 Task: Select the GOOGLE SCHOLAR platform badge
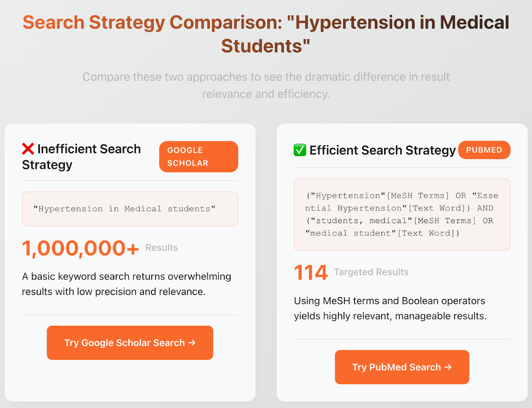pos(199,156)
